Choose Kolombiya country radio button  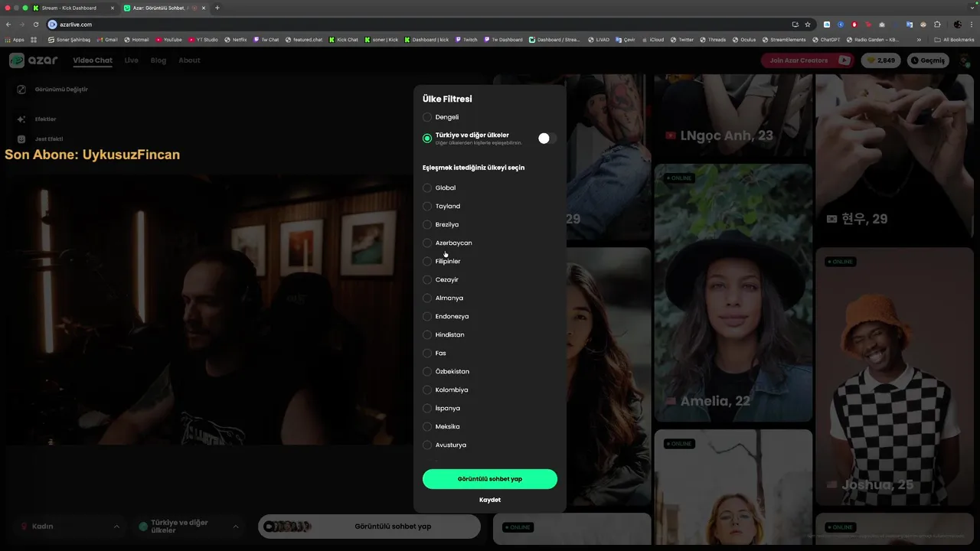(x=427, y=390)
